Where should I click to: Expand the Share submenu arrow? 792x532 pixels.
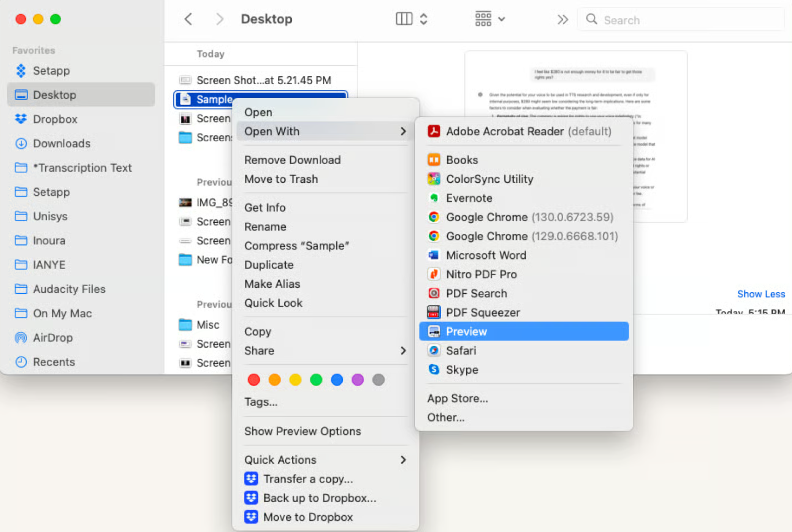403,350
